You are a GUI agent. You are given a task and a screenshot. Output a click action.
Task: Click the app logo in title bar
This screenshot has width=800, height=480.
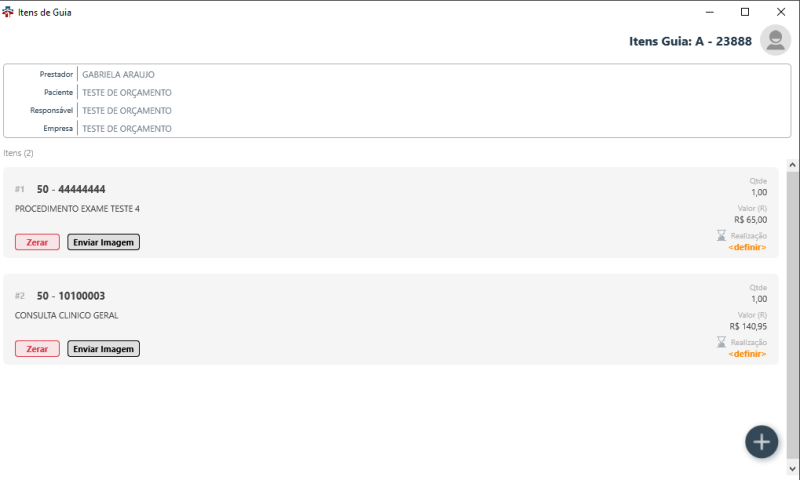(8, 12)
